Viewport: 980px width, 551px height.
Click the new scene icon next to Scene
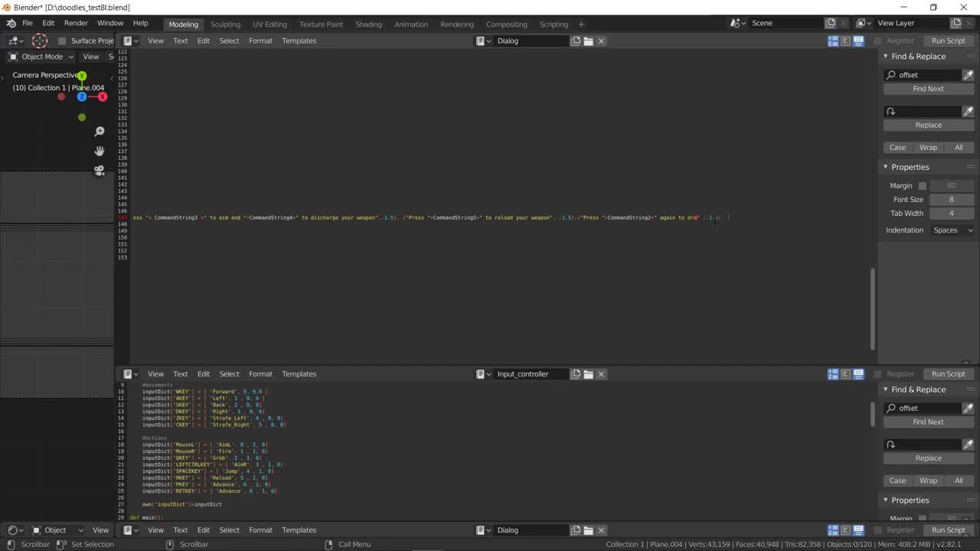831,24
